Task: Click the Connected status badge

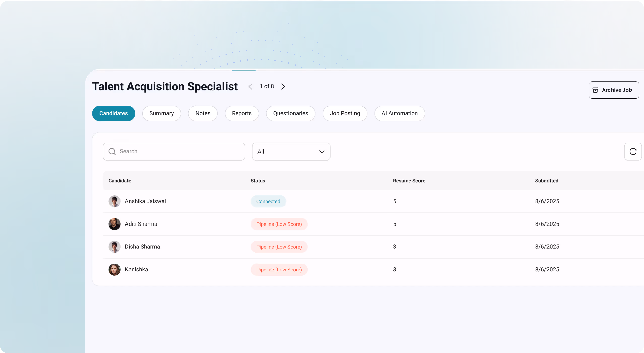Action: click(x=268, y=201)
